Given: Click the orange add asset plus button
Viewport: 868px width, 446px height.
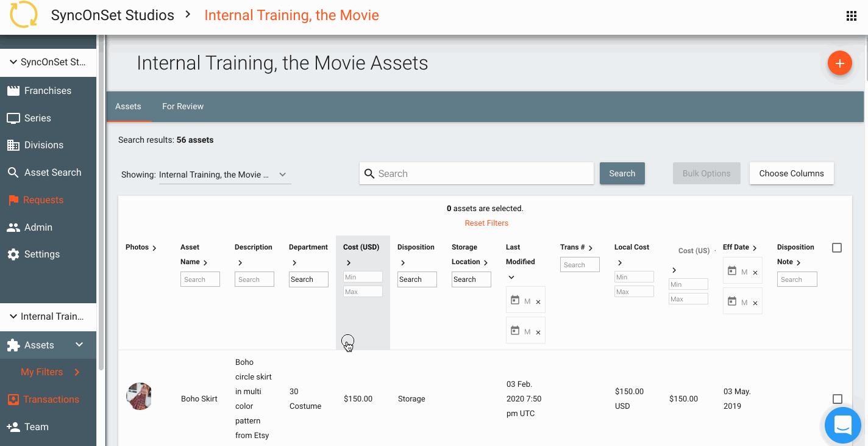Looking at the screenshot, I should tap(839, 63).
